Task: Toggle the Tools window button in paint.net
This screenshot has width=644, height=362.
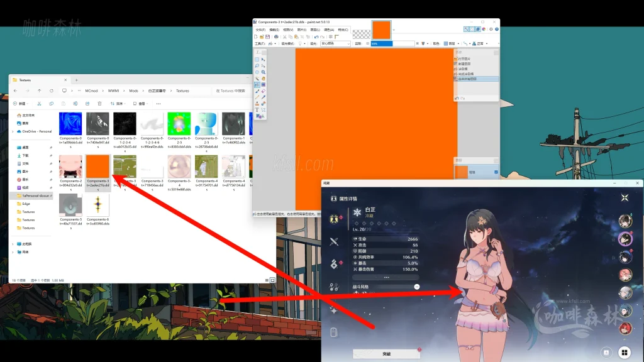Action: point(466,29)
